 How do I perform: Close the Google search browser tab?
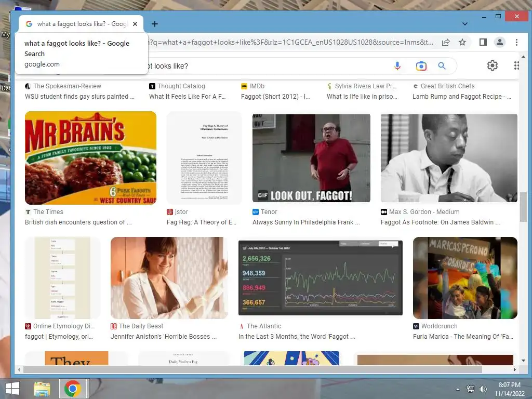pyautogui.click(x=135, y=24)
